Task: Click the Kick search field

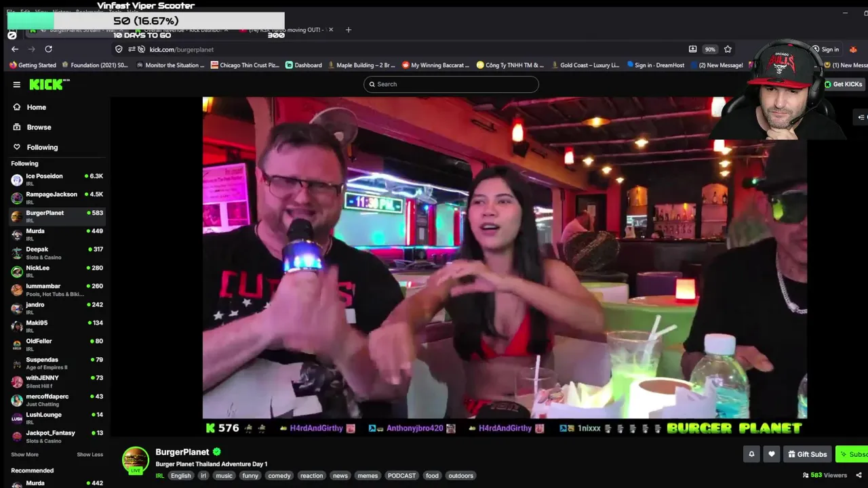Action: (x=451, y=84)
